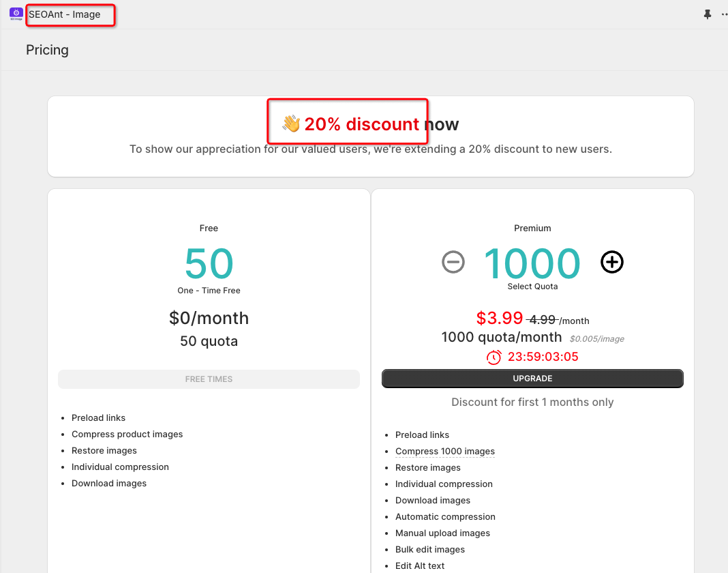Click the red countdown alarm clock icon
The image size is (728, 573).
click(x=494, y=357)
